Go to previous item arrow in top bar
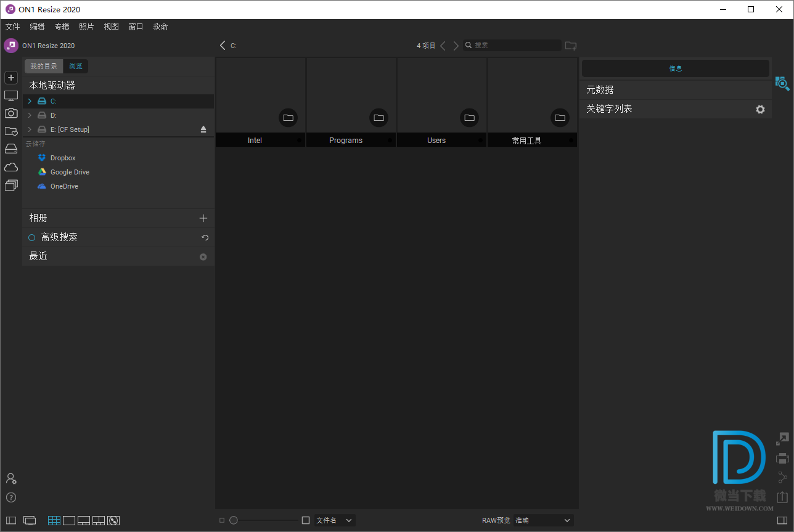This screenshot has height=532, width=794. [443, 46]
